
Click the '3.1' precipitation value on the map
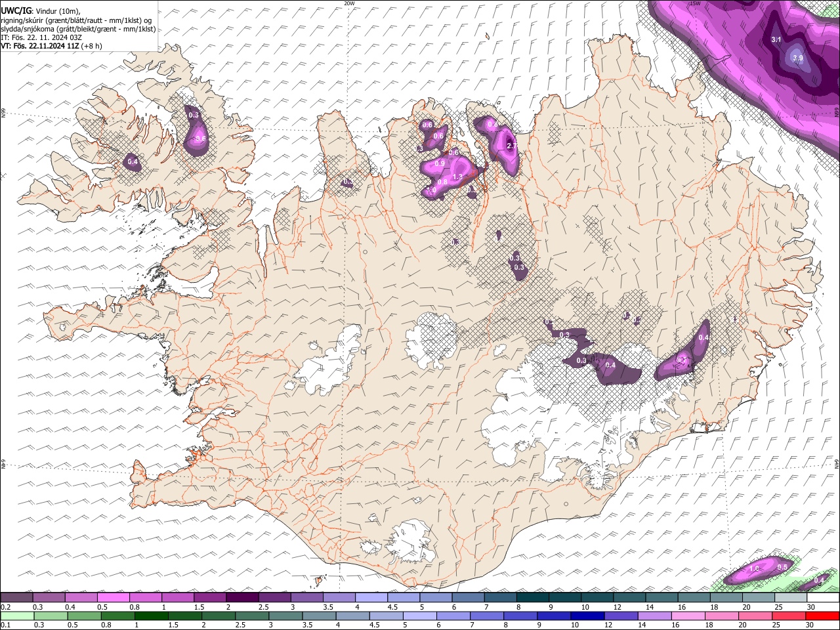[776, 39]
